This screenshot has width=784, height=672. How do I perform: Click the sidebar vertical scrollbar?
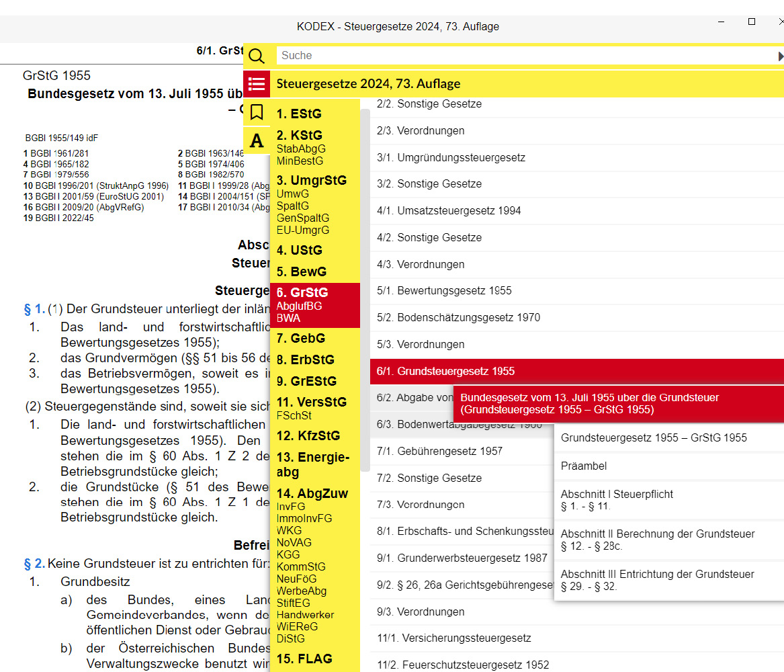[365, 290]
